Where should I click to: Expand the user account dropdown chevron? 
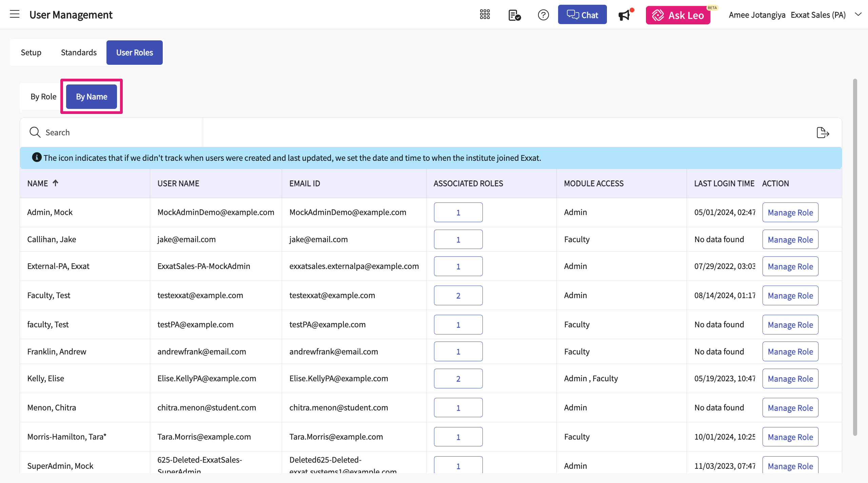(858, 14)
